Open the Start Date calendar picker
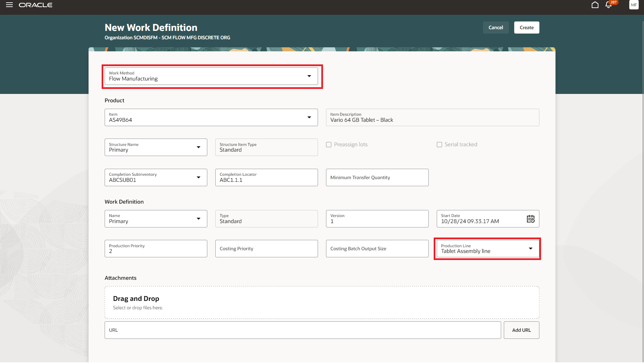644x364 pixels. point(530,219)
